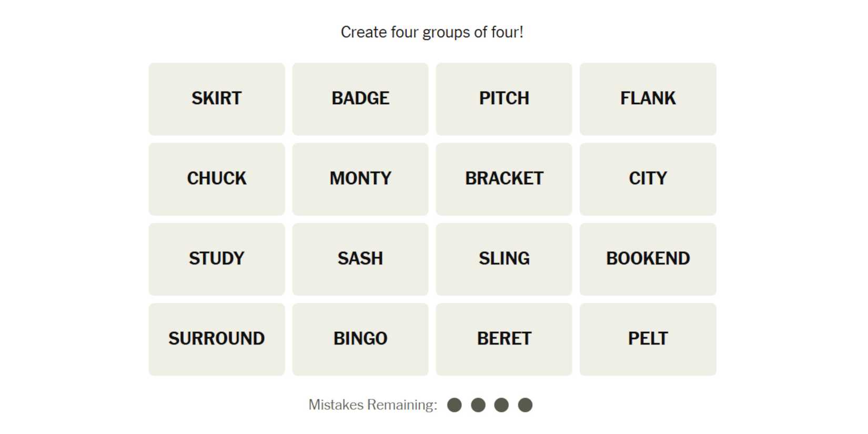The height and width of the screenshot is (434, 868).
Task: Click the SURROUND tile
Action: [x=216, y=339]
